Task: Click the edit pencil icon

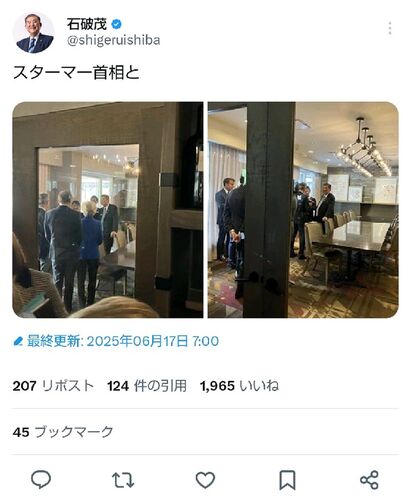Action: (x=18, y=341)
